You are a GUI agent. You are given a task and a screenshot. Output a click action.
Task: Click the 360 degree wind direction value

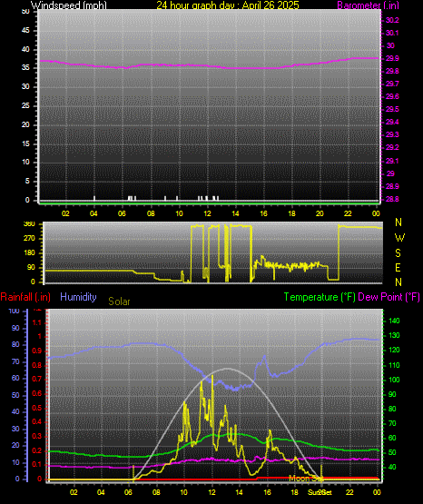pos(29,224)
